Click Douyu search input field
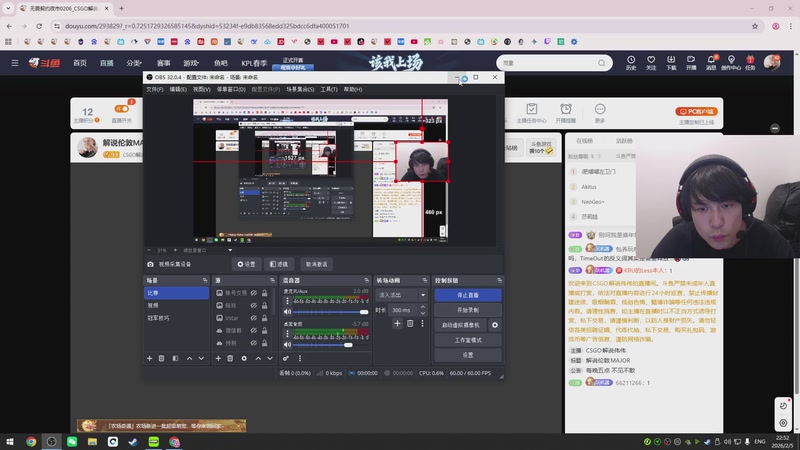This screenshot has width=800, height=450. [548, 63]
